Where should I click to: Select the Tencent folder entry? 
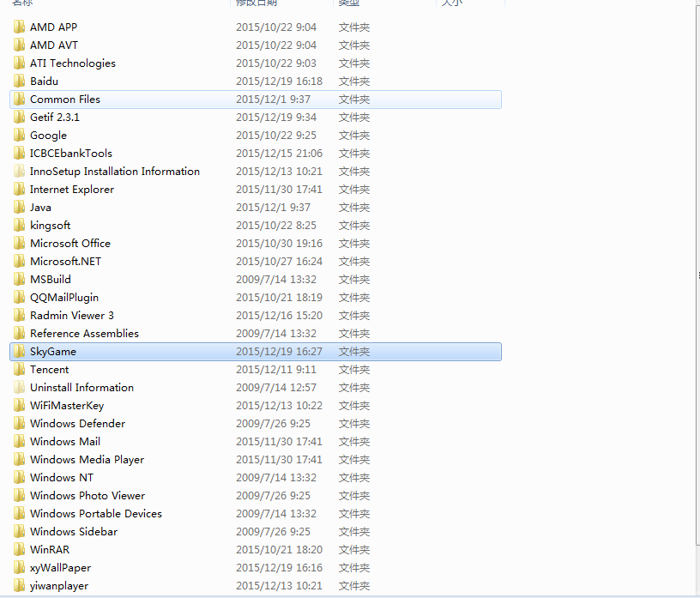50,370
